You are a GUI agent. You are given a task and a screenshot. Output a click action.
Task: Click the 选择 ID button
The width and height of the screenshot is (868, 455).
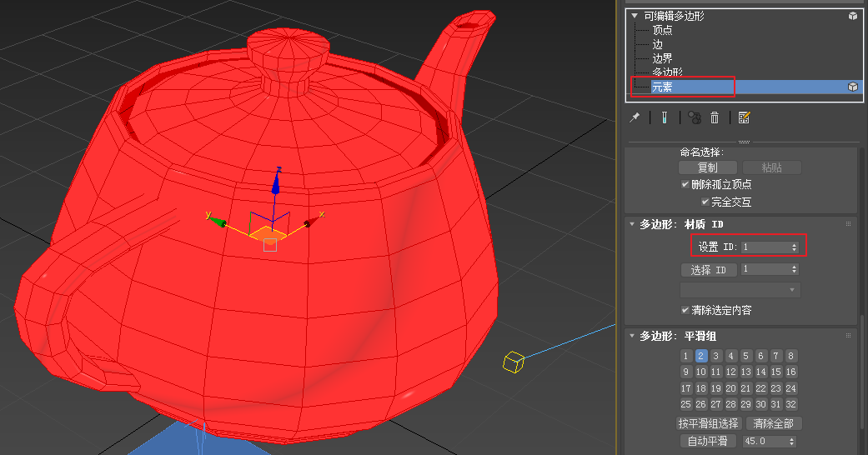(709, 270)
